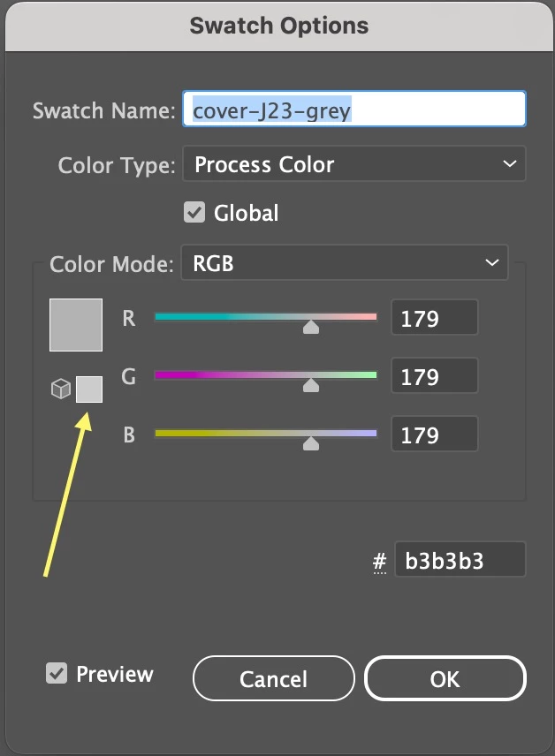Click the R value input field
Viewport: 555px width, 756px height.
click(x=434, y=318)
